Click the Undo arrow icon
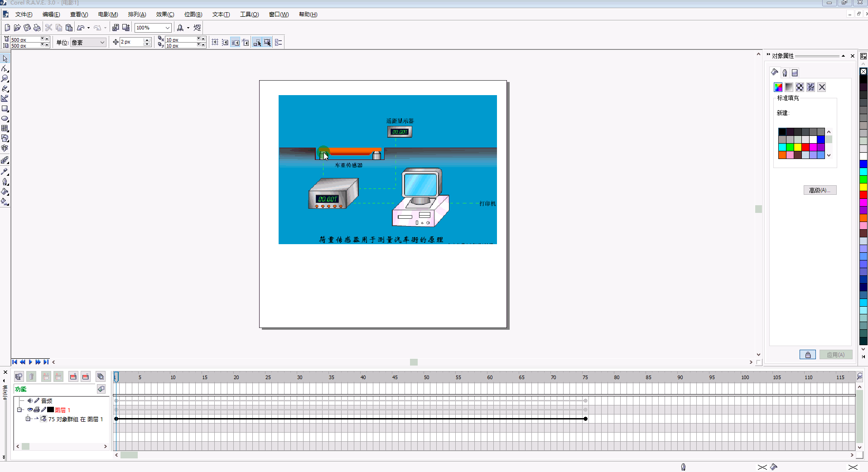The height and width of the screenshot is (472, 868). 81,28
